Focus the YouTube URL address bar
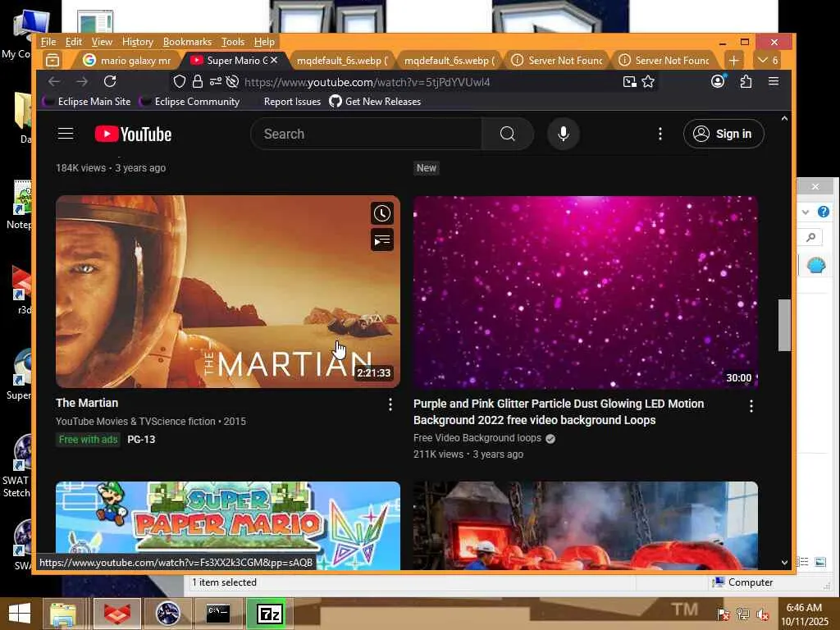The image size is (840, 630). click(367, 82)
